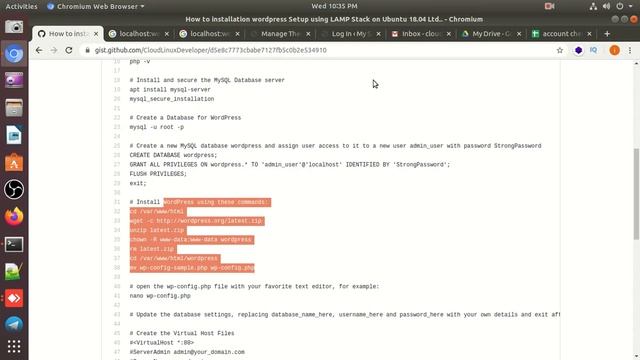Click line 'CREATE DATABASE wordpress;'
The width and height of the screenshot is (640, 360).
tap(173, 156)
